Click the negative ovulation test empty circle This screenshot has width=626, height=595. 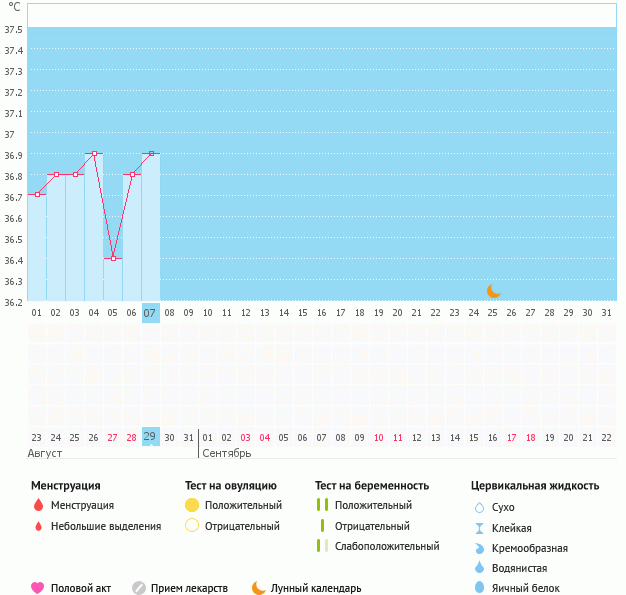pos(193,526)
